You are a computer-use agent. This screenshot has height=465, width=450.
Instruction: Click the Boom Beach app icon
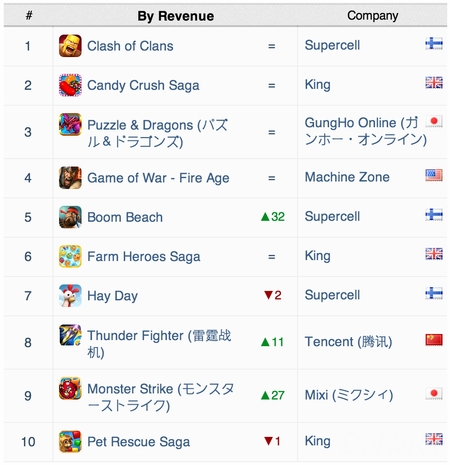coord(70,217)
